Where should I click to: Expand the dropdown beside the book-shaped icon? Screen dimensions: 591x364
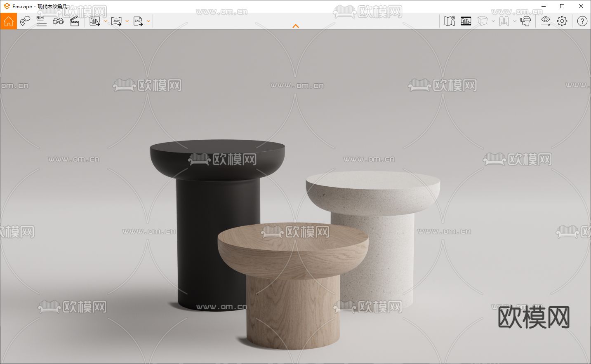point(515,21)
